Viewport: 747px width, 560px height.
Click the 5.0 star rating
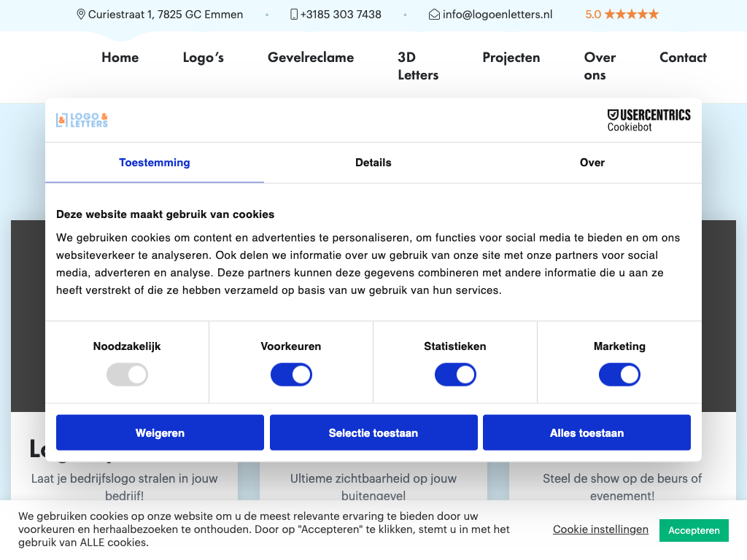click(x=622, y=15)
